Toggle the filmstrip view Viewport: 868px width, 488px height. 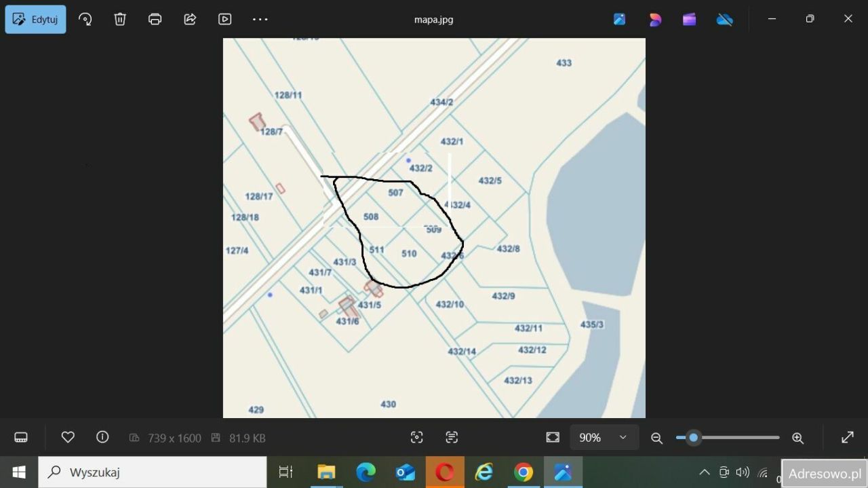(x=21, y=438)
